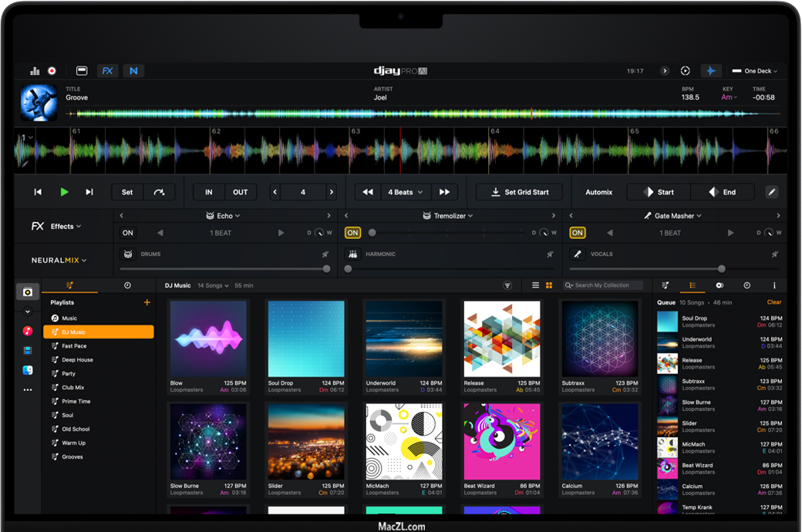Viewport: 802px width, 532px height.
Task: Expand the Echo effect selector dropdown
Action: point(224,216)
